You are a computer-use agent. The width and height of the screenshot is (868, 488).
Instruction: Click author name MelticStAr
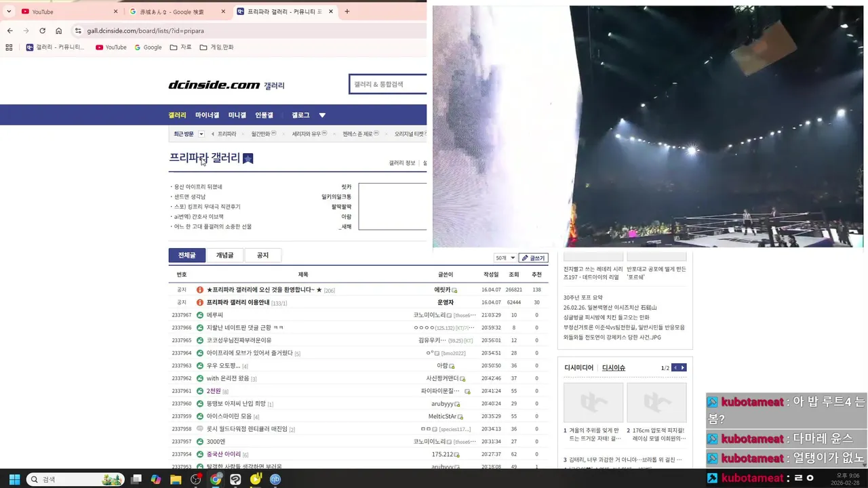(x=442, y=416)
